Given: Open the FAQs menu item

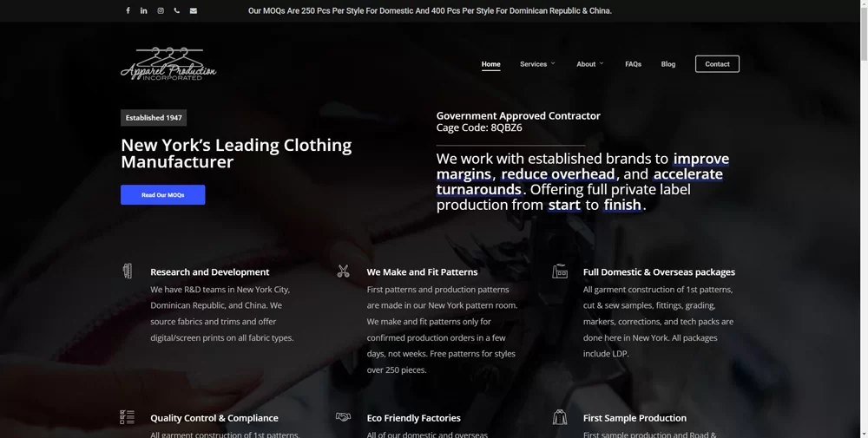Looking at the screenshot, I should pos(634,64).
